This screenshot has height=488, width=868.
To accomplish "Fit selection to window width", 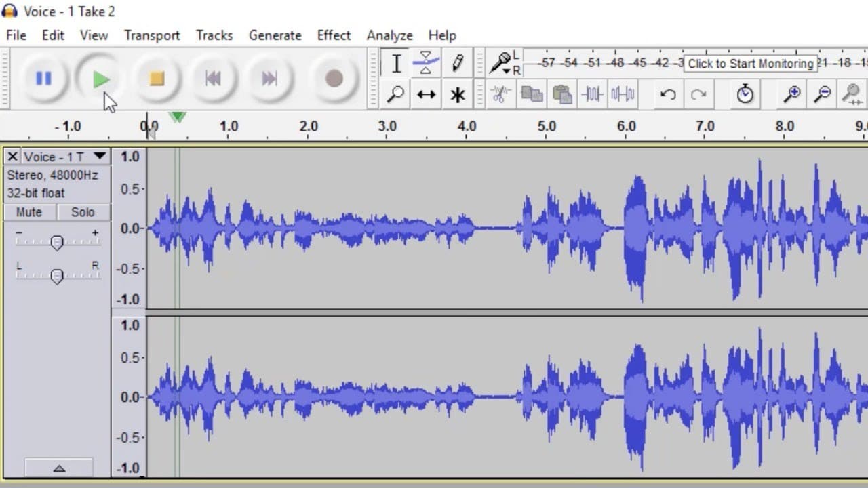I will coord(852,94).
